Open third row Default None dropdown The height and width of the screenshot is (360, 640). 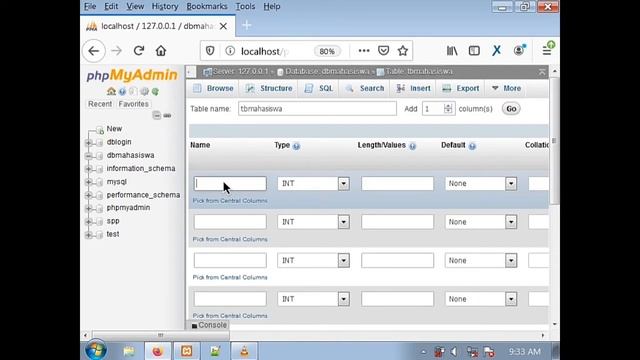click(x=481, y=260)
